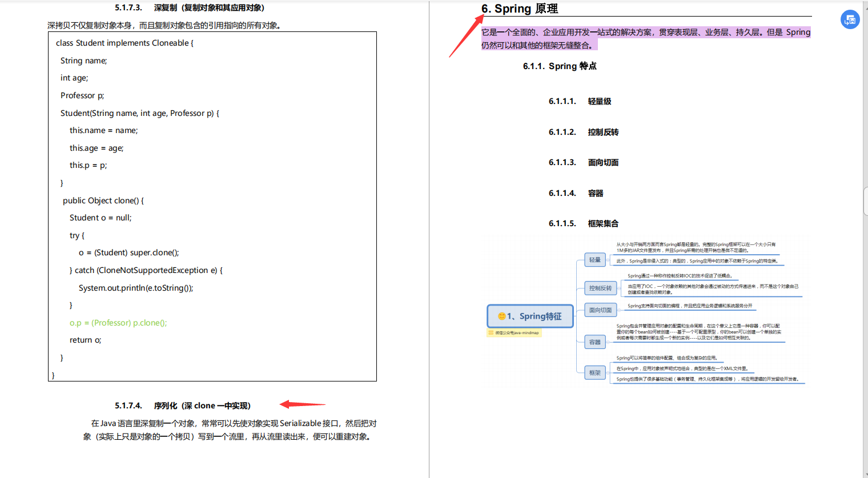Click green code line "o.p = (Professor) p.clone();"
Screen dimensions: 868x478
pyautogui.click(x=118, y=323)
